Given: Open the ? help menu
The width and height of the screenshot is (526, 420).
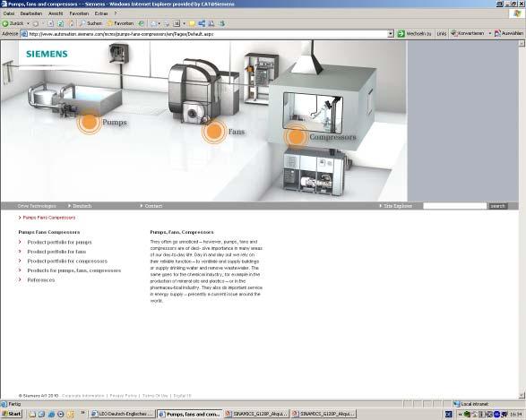Looking at the screenshot, I should 116,13.
